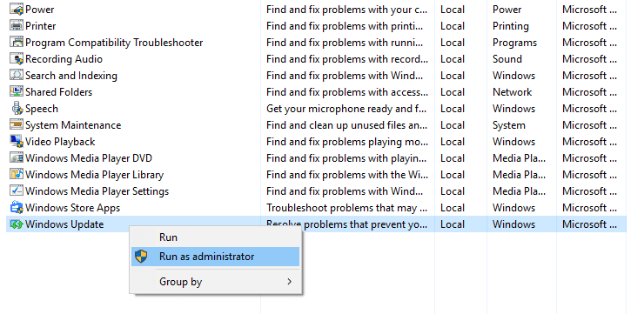Click the shield icon in the context menu
The height and width of the screenshot is (314, 644).
click(141, 257)
